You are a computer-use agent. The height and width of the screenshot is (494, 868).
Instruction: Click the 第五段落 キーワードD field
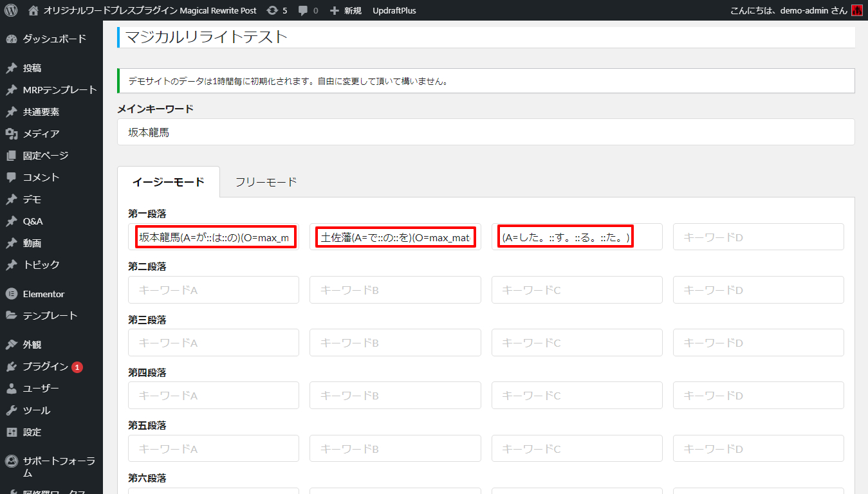tap(759, 448)
